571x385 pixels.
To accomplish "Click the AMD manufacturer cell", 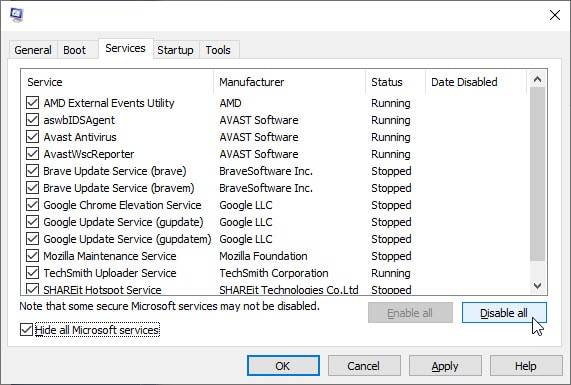I will (230, 103).
